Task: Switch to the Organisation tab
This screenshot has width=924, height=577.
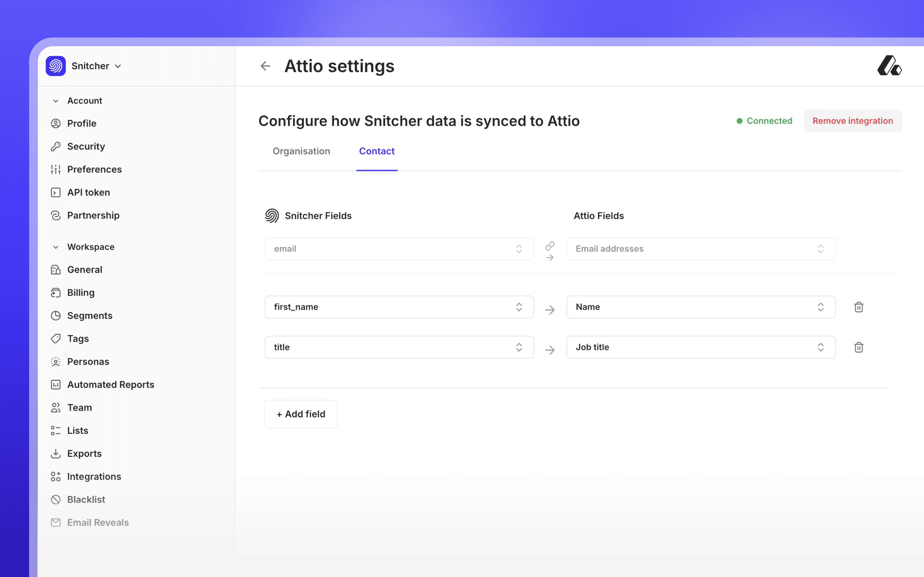Action: 301,151
